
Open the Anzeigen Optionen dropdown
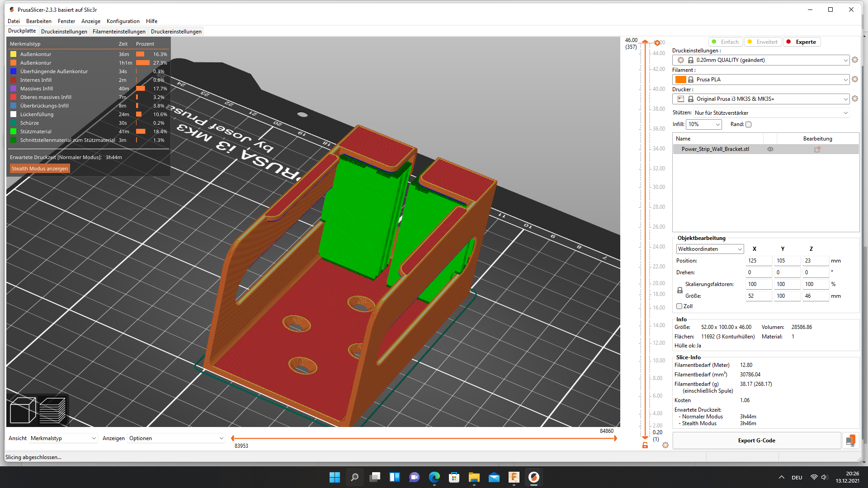click(x=176, y=438)
